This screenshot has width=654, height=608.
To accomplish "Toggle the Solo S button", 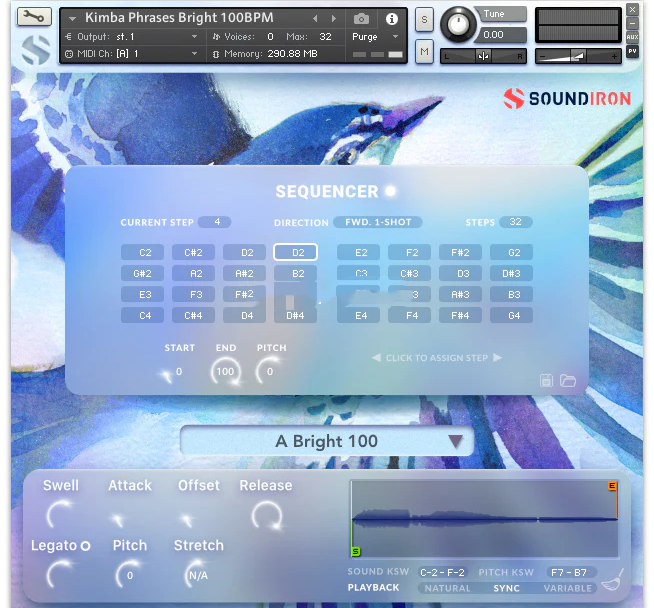I will (424, 19).
